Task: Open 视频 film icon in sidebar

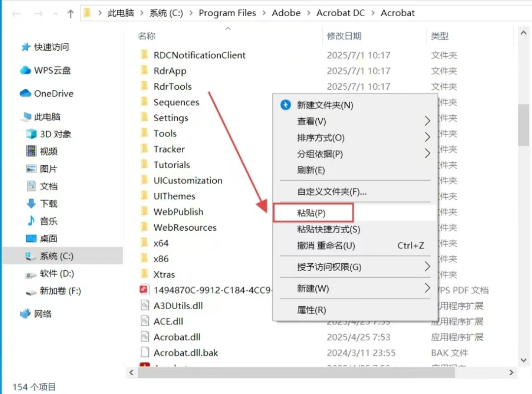Action: [31, 151]
